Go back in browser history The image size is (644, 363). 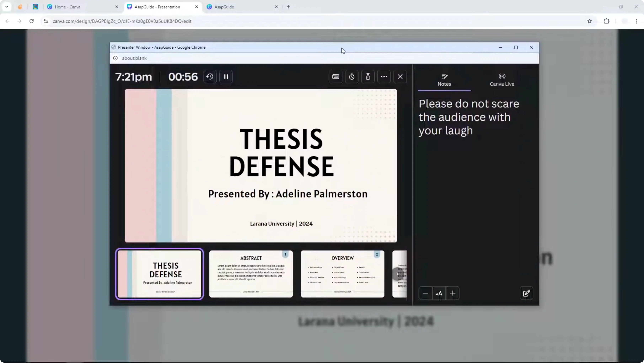pos(7,21)
